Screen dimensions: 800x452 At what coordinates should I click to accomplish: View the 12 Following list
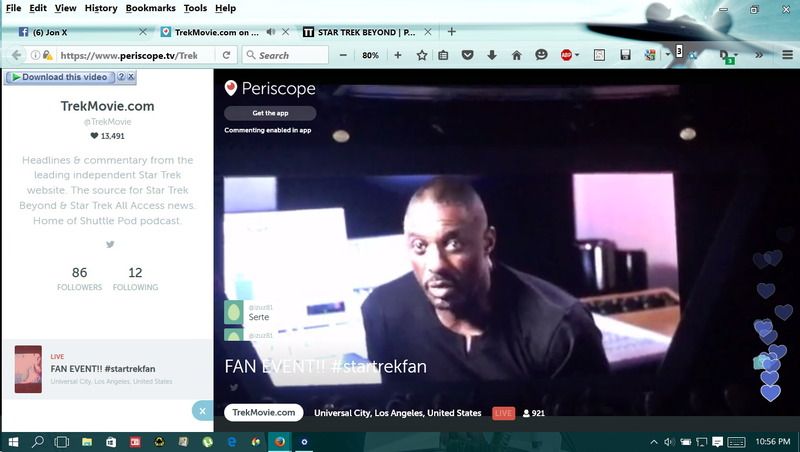(x=135, y=279)
